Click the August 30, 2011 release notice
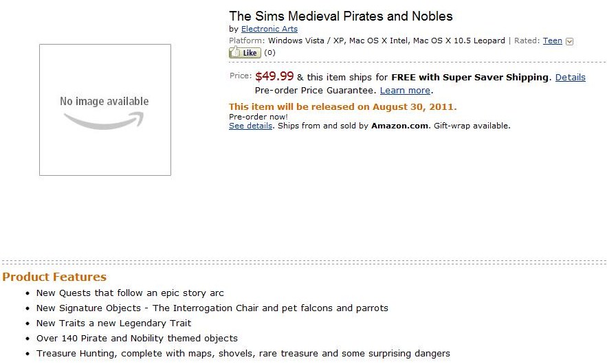The image size is (607, 364). coord(342,106)
